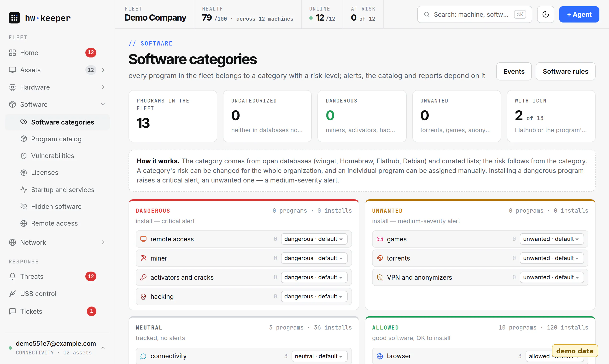Open risk dropdown for VPN and anonymizers
The height and width of the screenshot is (364, 609).
tap(551, 277)
